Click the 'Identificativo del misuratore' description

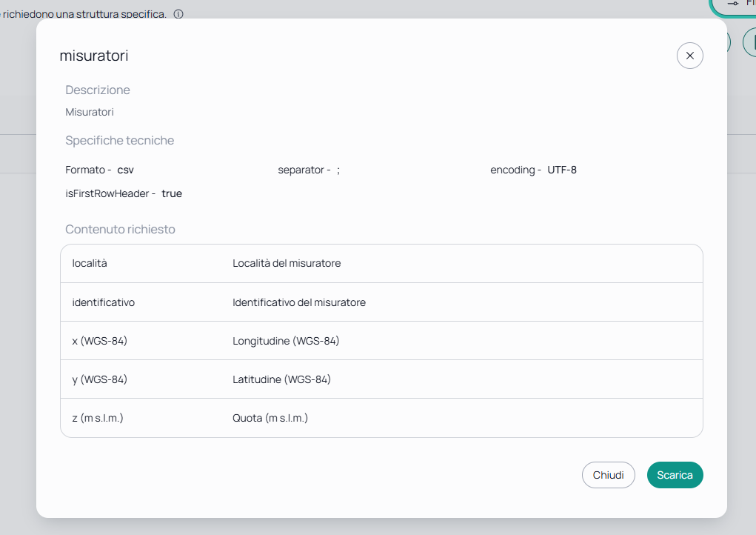click(x=299, y=302)
